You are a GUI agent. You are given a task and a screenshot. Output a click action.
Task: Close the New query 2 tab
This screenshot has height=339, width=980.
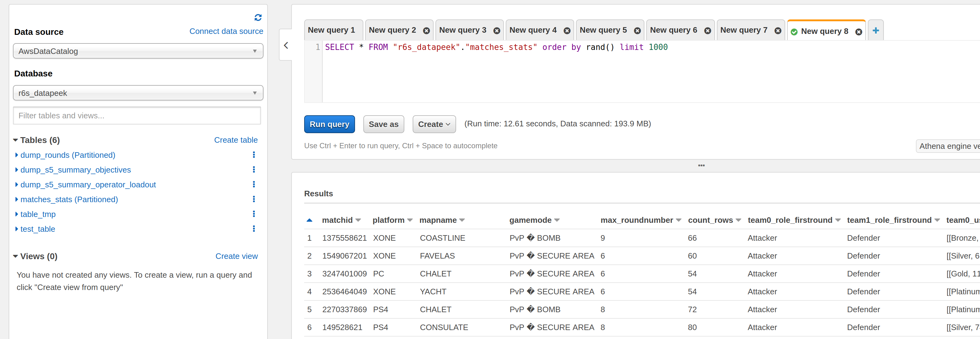(x=426, y=31)
